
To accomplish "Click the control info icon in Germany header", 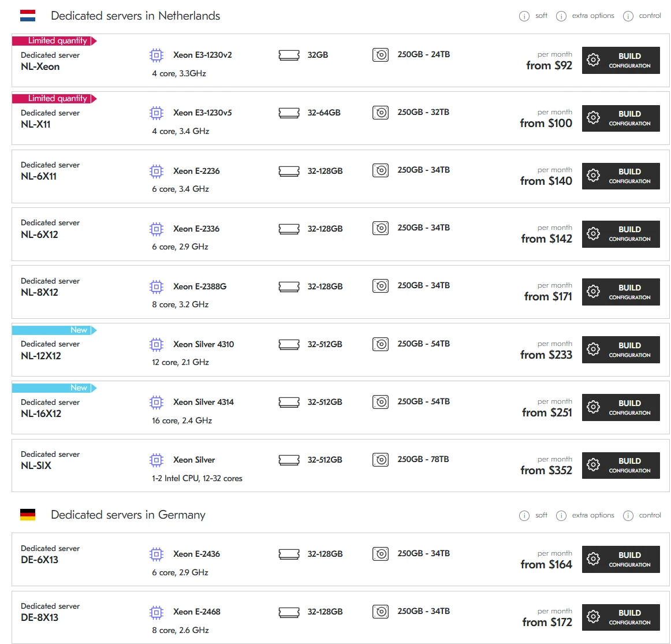I will tap(628, 516).
